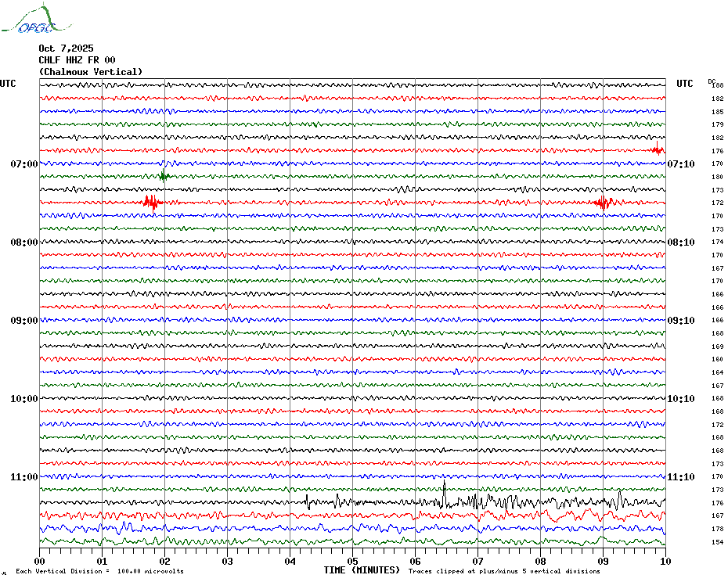The width and height of the screenshot is (728, 582).
Task: Click the 00 minute tick on bottom axis
Action: (x=40, y=561)
